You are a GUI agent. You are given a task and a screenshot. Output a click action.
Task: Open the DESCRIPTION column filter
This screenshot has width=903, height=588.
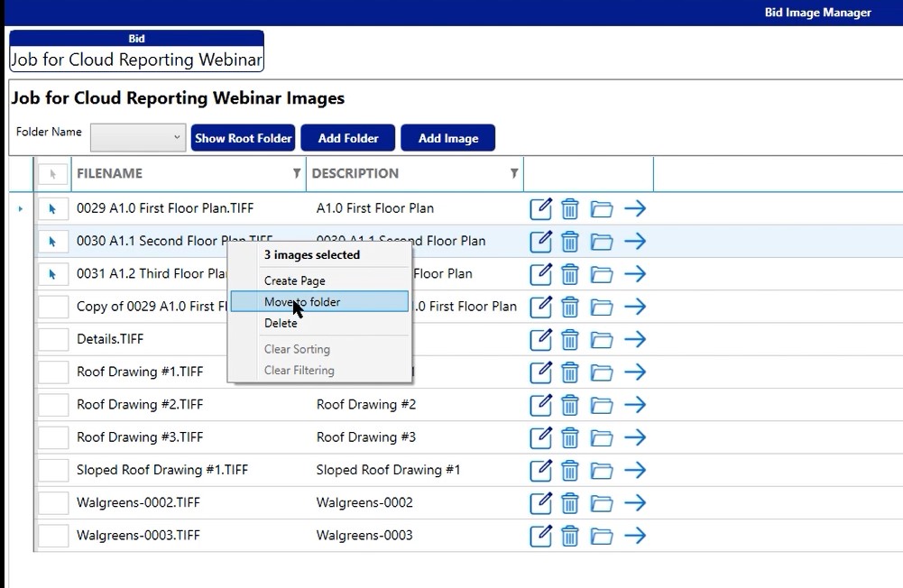[x=513, y=173]
